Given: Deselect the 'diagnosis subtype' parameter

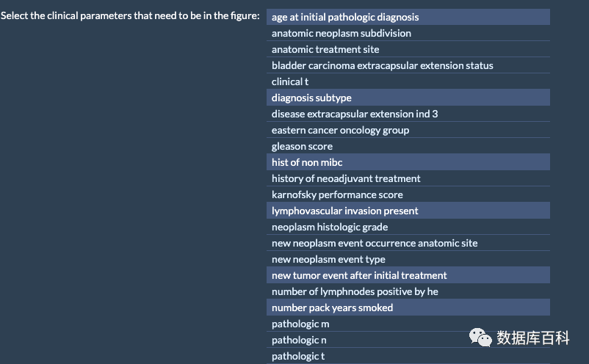Looking at the screenshot, I should (311, 98).
